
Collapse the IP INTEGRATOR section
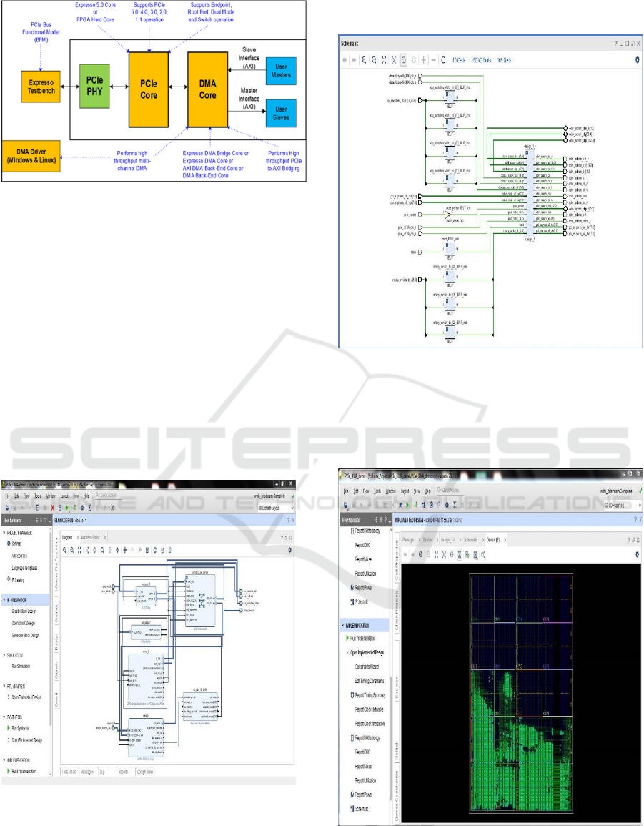click(x=3, y=600)
